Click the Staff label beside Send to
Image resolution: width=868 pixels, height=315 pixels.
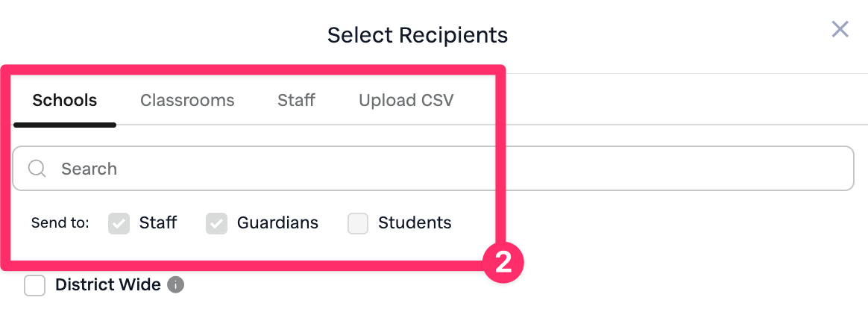(158, 222)
